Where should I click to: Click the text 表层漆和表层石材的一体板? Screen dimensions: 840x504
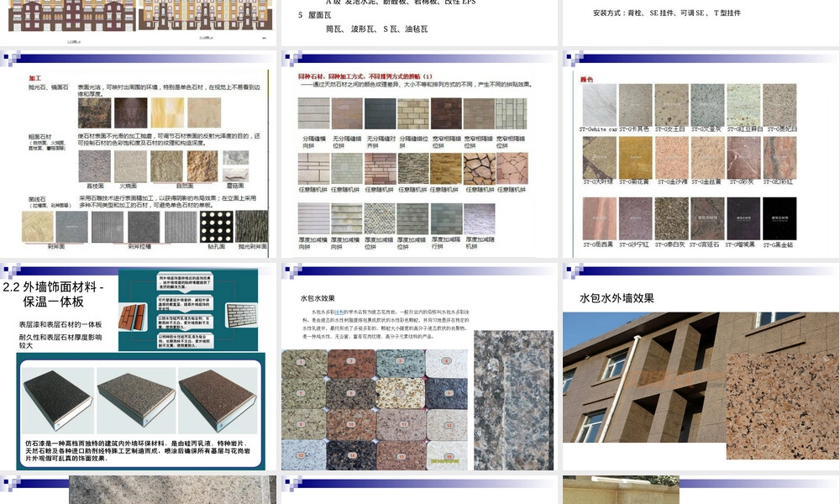[60, 324]
